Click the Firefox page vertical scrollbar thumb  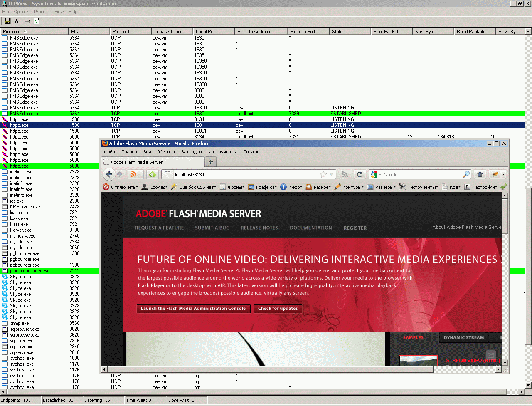(505, 216)
